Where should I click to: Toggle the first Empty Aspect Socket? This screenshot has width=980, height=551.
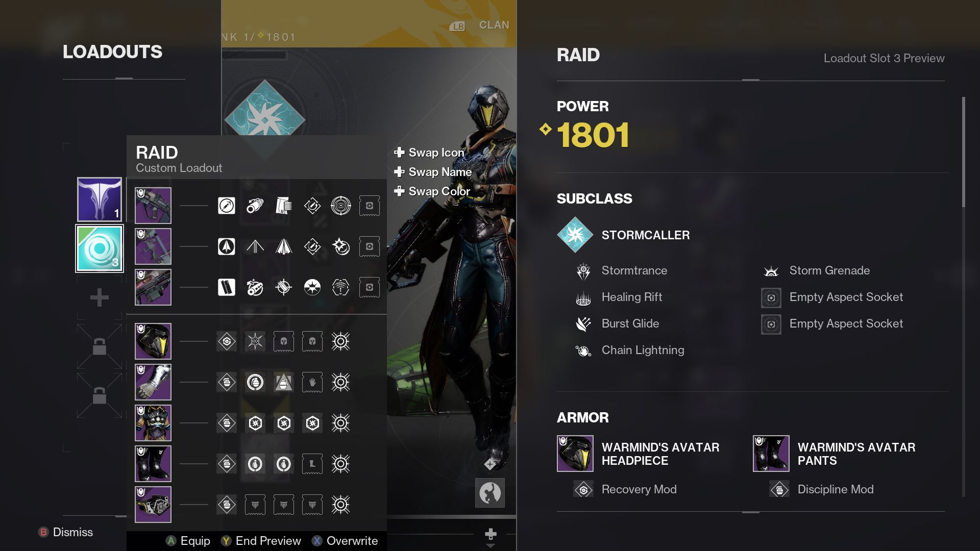coord(771,297)
